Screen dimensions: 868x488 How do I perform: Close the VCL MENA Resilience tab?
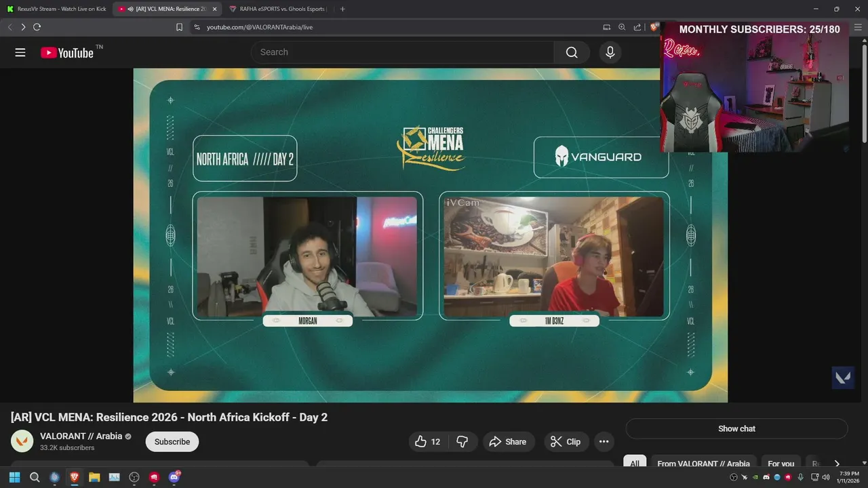tap(215, 9)
